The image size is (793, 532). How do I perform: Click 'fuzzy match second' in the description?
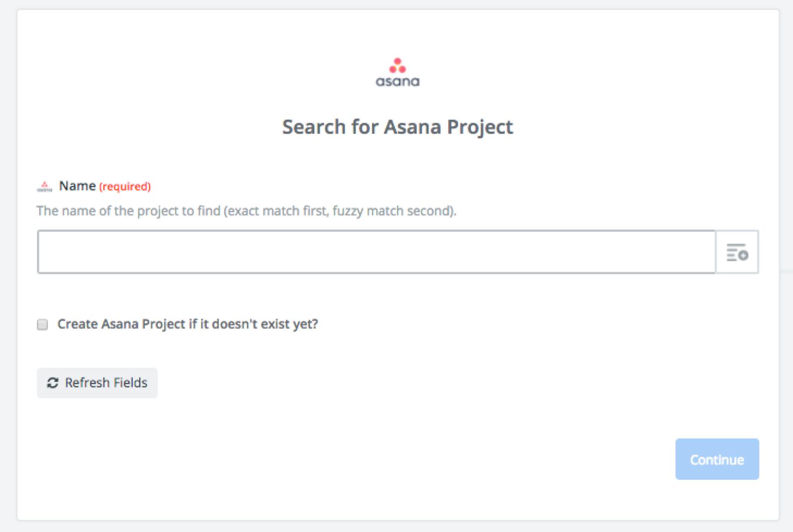point(392,211)
